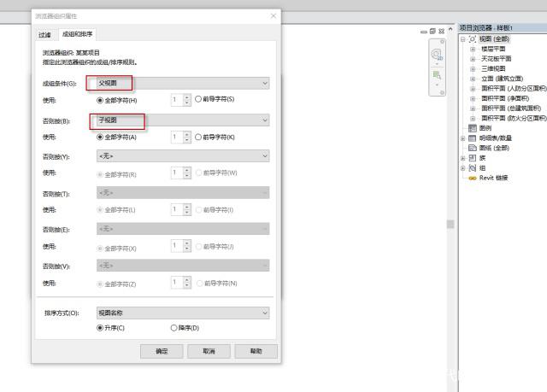This screenshot has width=547, height=392.
Task: Select the 三维视图 item in project browser
Action: click(x=493, y=68)
